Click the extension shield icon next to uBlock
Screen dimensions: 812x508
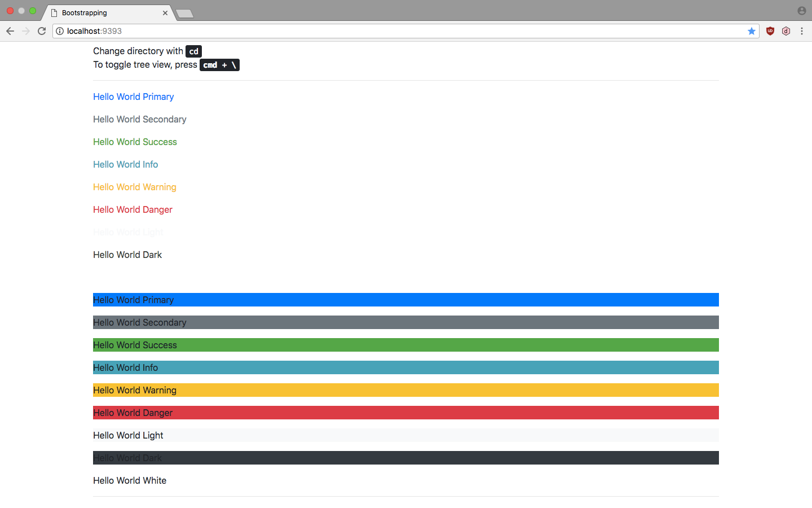click(786, 31)
